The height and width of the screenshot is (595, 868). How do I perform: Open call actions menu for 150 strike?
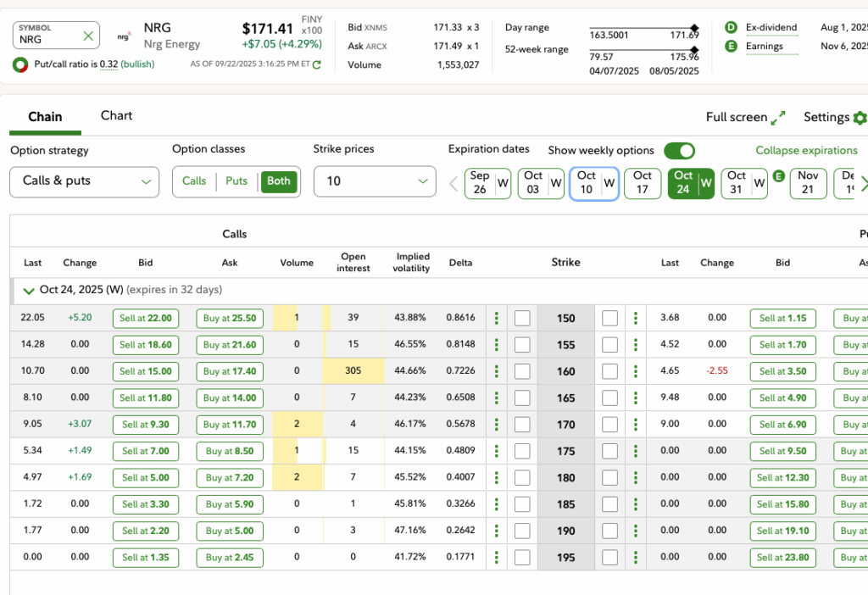(497, 319)
